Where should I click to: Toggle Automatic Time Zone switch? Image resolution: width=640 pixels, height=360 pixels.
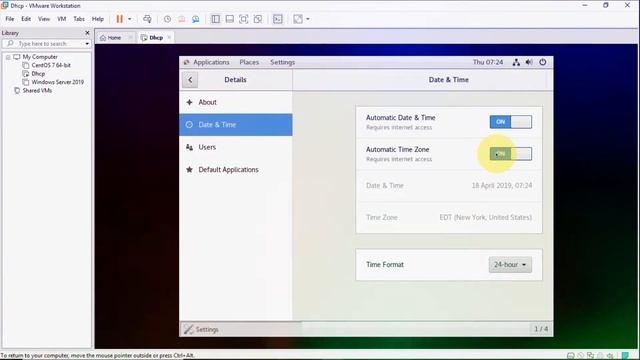(511, 154)
